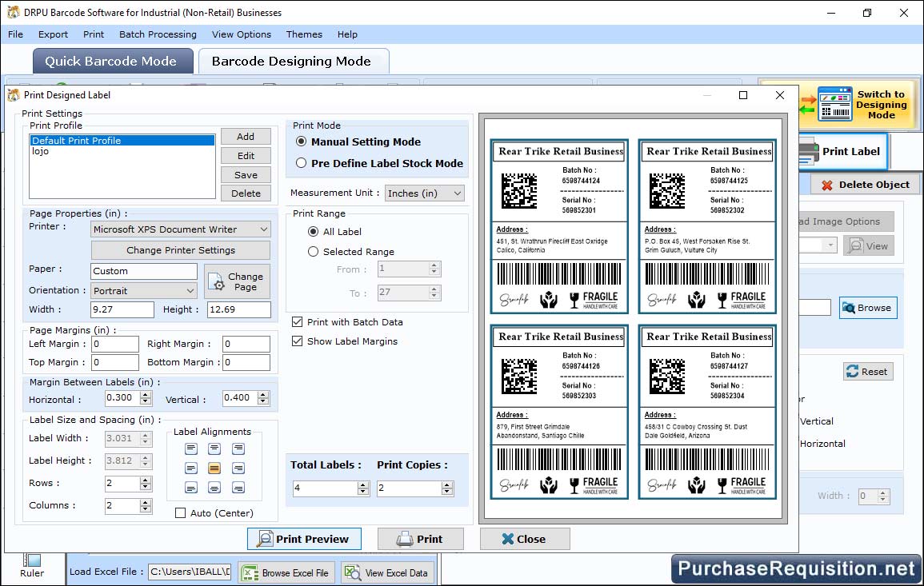Open the Printer dropdown list
The image size is (924, 586).
(181, 229)
